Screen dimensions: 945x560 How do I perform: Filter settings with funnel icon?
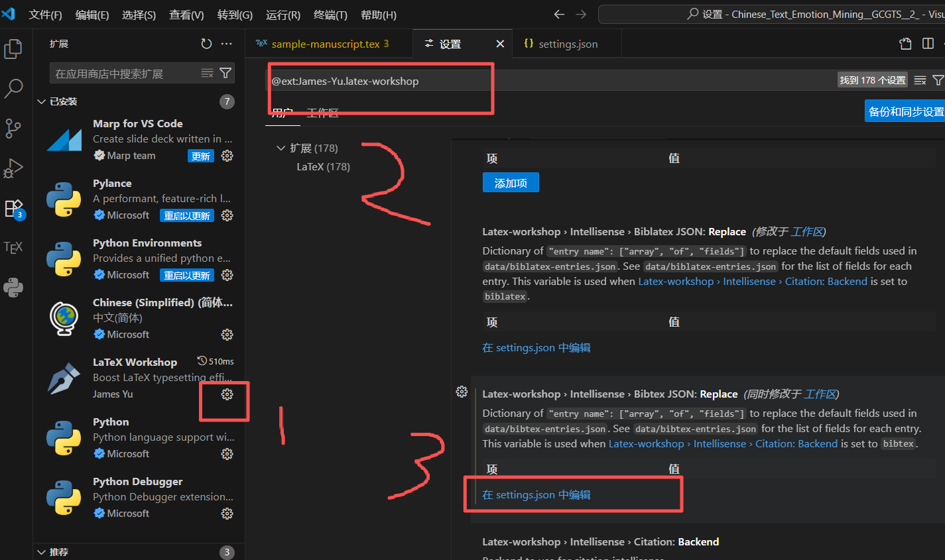click(x=938, y=80)
